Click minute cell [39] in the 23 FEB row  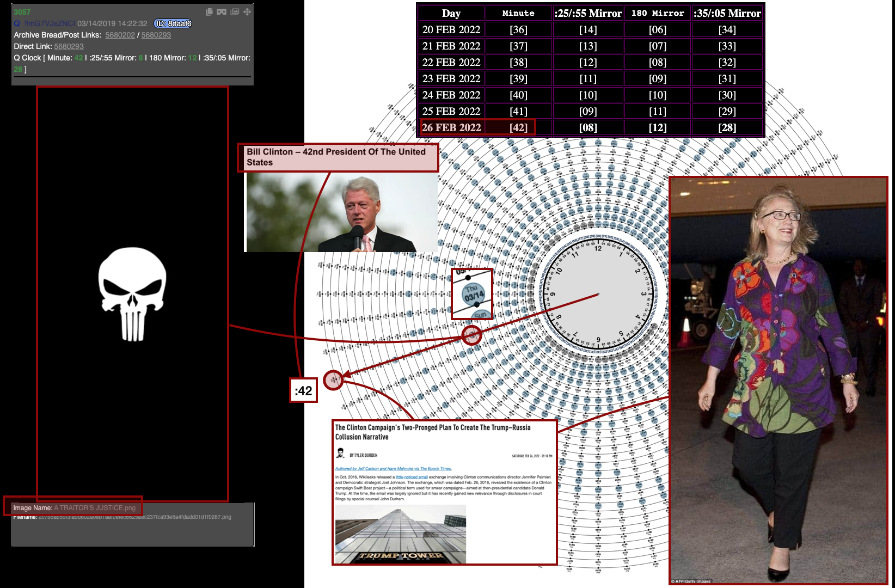(518, 78)
